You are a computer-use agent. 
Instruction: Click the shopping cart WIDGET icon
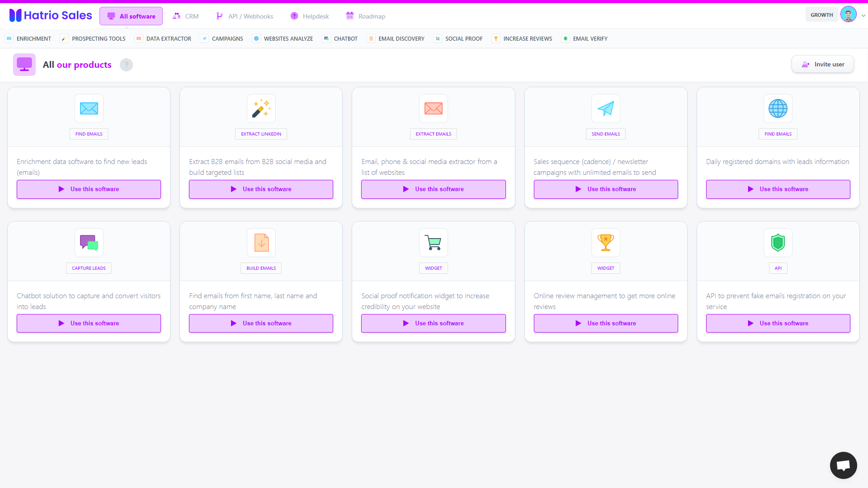tap(433, 243)
